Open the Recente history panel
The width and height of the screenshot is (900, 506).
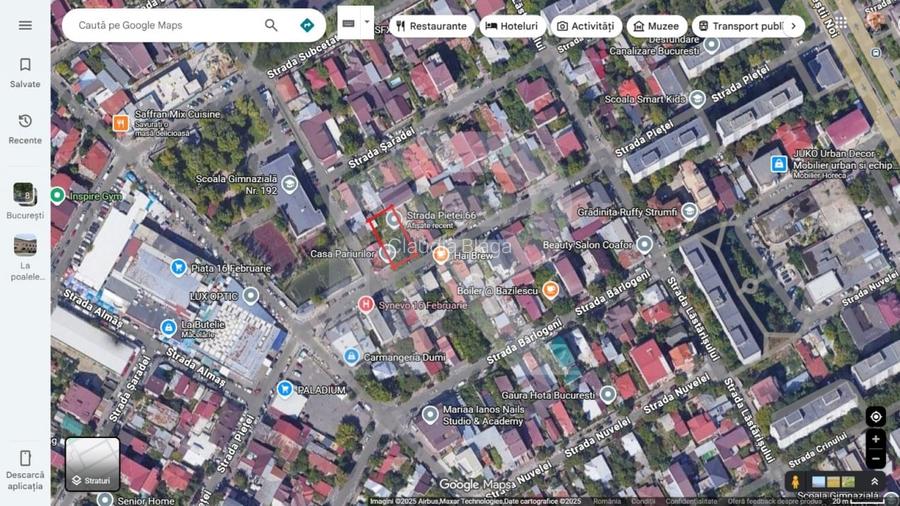25,129
